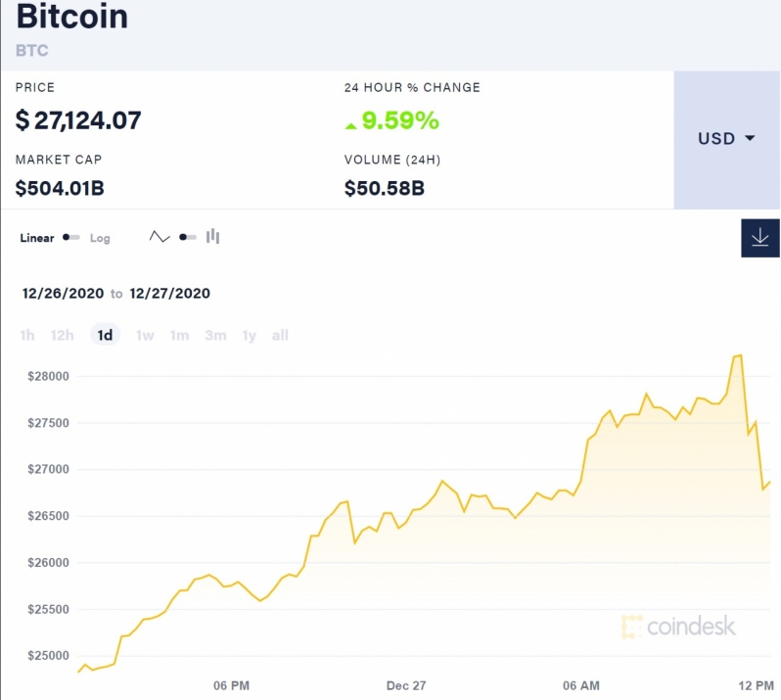Select the 12h time range tab
This screenshot has width=781, height=700.
pos(62,335)
